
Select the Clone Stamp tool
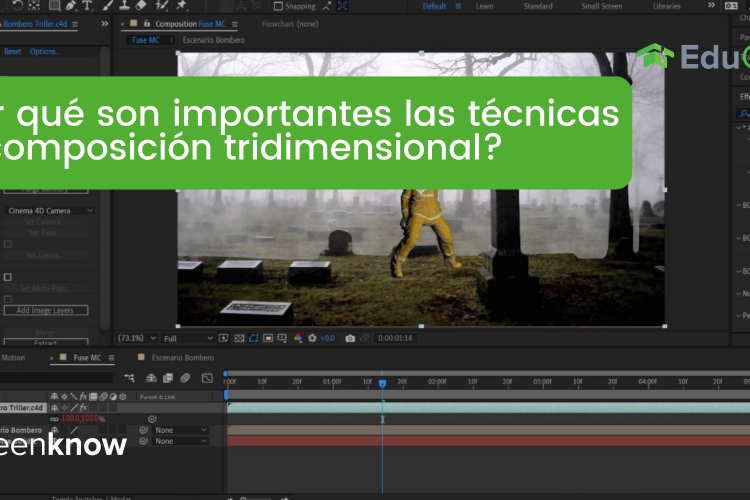(124, 5)
